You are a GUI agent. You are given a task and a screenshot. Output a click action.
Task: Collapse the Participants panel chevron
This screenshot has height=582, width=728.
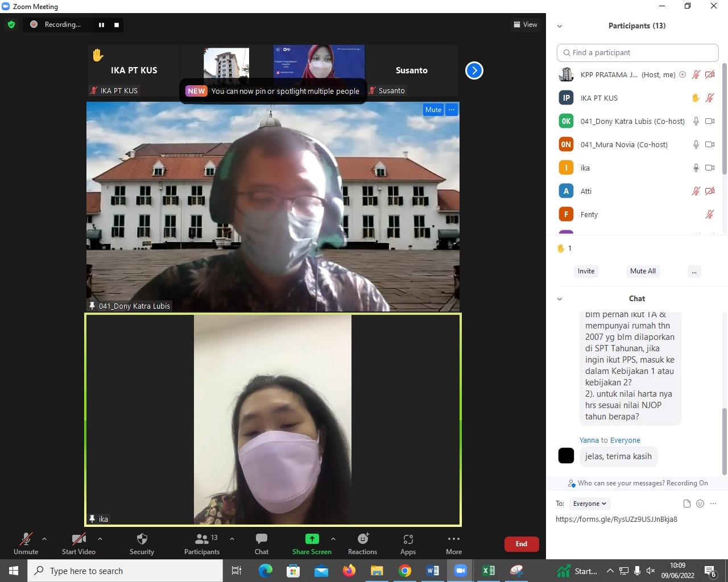click(x=560, y=26)
